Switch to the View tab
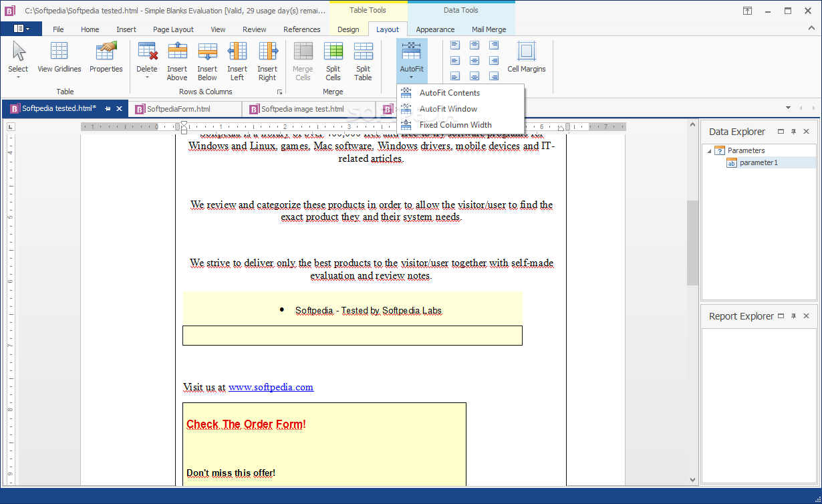822x504 pixels. [219, 29]
